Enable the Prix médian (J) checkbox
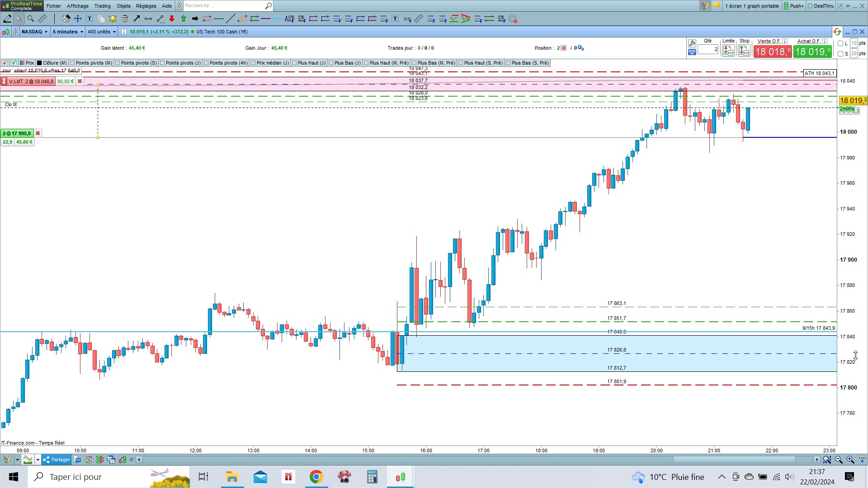The width and height of the screenshot is (868, 488). pos(253,63)
